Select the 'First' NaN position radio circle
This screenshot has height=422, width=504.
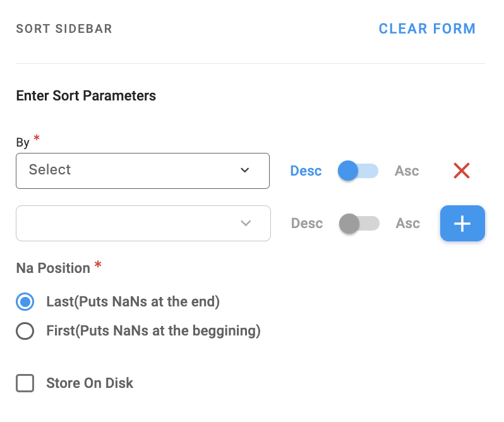point(25,330)
